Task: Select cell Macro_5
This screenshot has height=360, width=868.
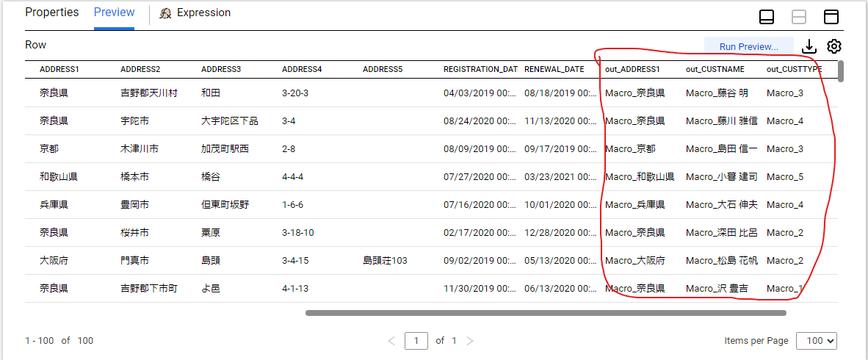Action: click(x=785, y=177)
